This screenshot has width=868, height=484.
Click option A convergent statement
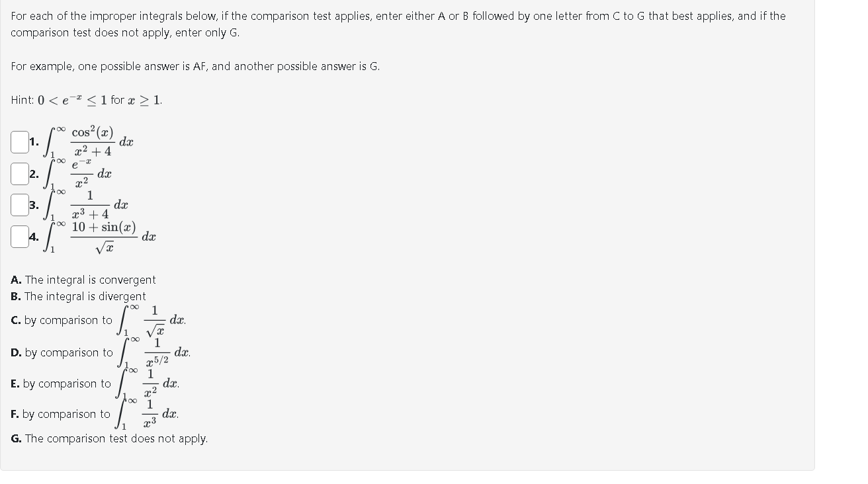83,280
